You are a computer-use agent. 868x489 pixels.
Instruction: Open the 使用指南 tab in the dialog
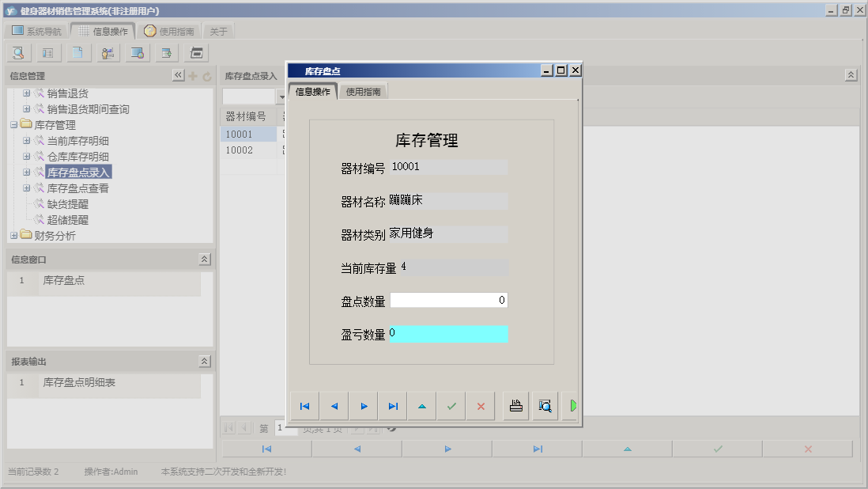tap(363, 90)
